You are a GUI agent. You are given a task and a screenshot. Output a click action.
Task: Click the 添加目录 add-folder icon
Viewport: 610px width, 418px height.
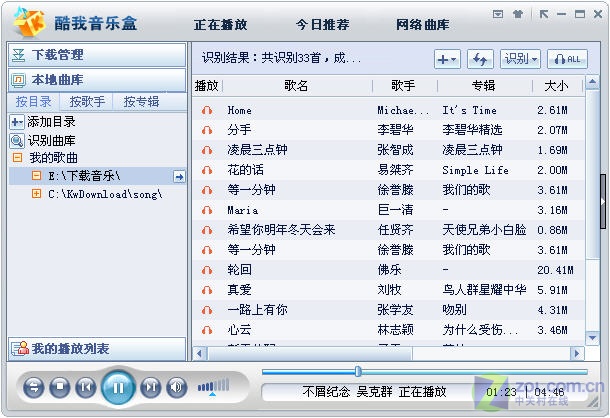click(x=17, y=122)
